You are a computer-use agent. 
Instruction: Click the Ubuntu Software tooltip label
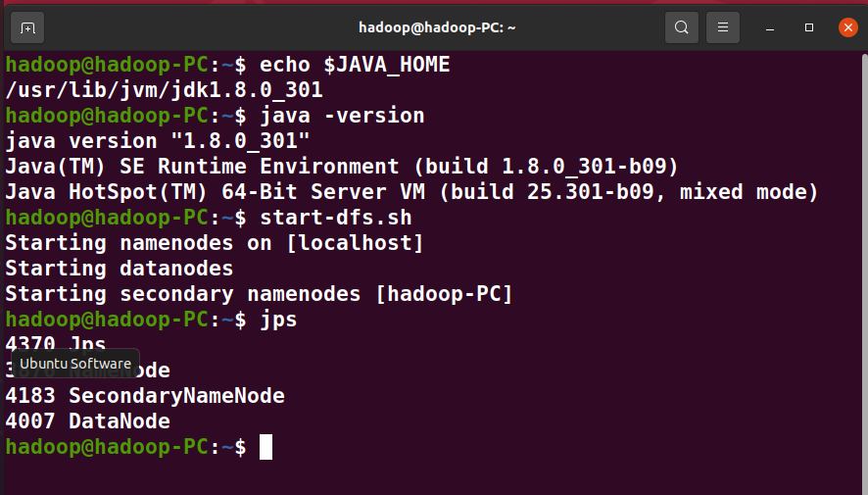point(74,364)
